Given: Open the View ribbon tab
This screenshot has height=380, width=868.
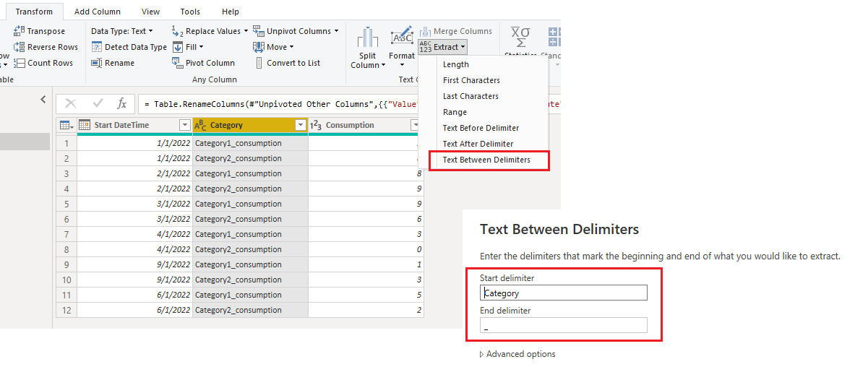Looking at the screenshot, I should 151,12.
